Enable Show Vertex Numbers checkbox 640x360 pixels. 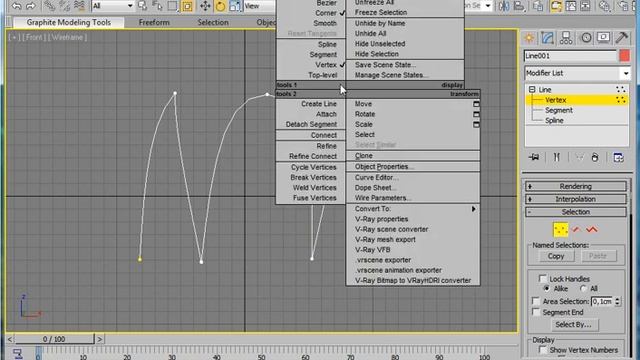[x=542, y=350]
